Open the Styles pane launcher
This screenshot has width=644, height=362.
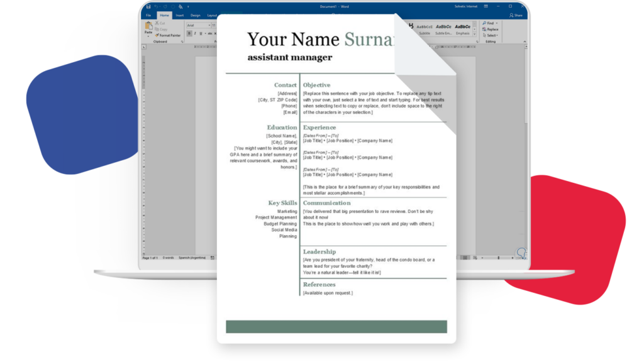477,41
